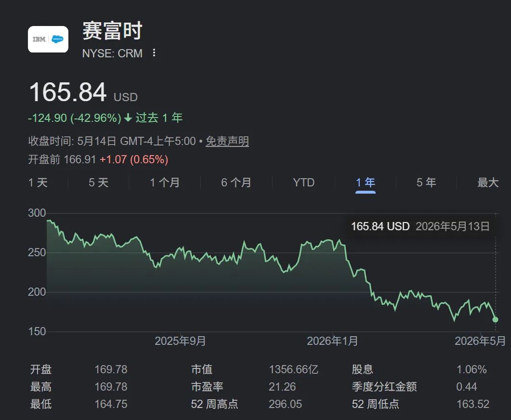Click the 市盈率 label
511x420 pixels.
point(207,386)
